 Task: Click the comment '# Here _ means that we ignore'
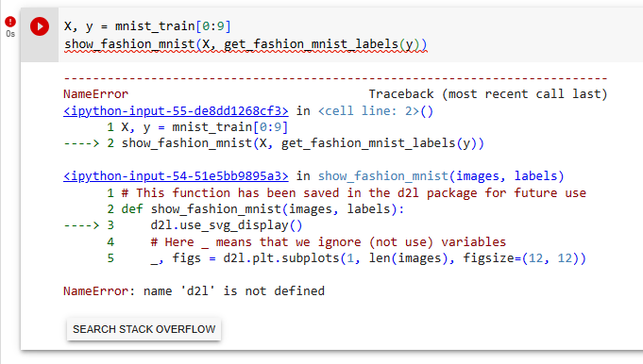[328, 242]
